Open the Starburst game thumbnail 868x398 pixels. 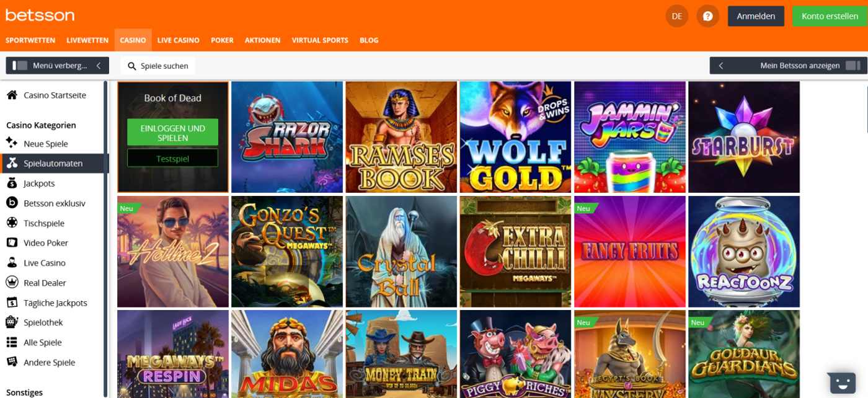point(744,137)
